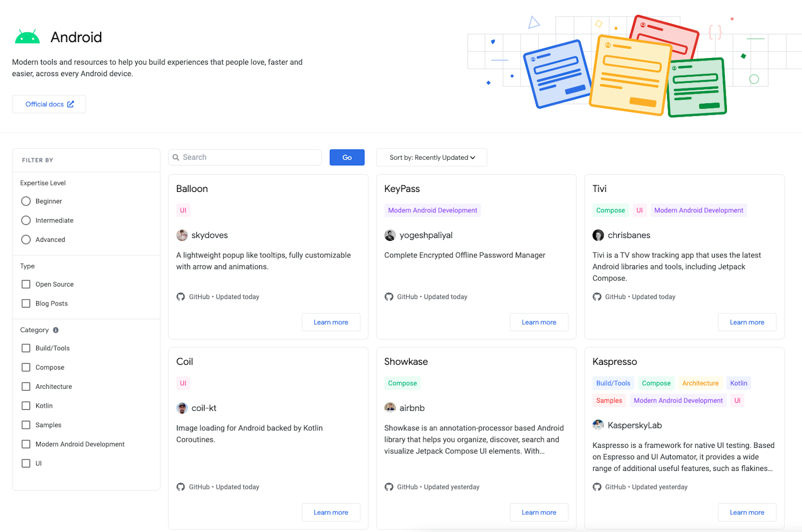Image resolution: width=802 pixels, height=532 pixels.
Task: Click the Architecture tag on Kaspresso
Action: click(700, 383)
